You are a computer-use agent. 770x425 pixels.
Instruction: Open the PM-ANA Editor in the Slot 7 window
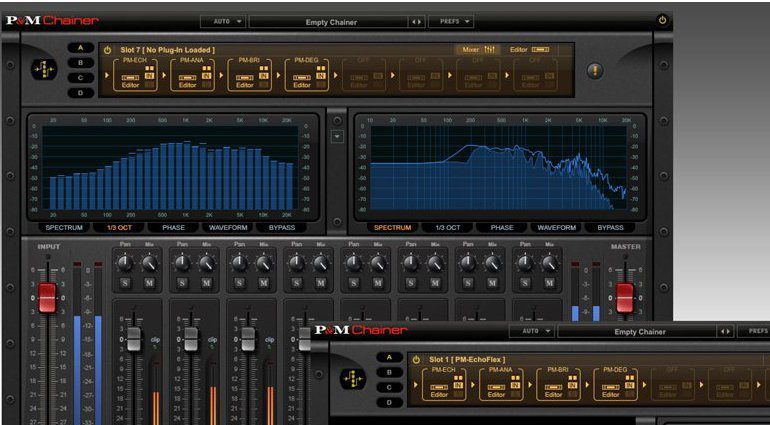[187, 81]
